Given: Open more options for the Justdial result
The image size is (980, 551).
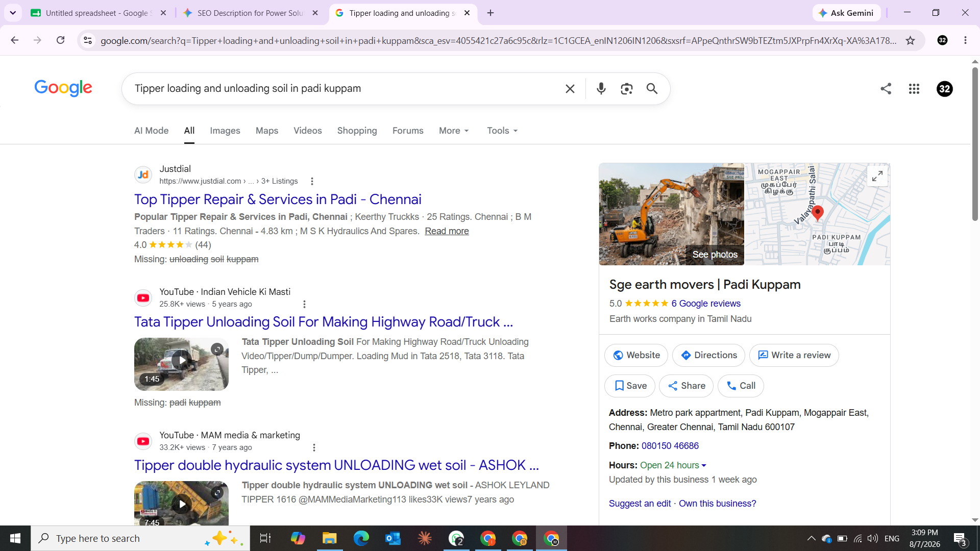Looking at the screenshot, I should [312, 181].
